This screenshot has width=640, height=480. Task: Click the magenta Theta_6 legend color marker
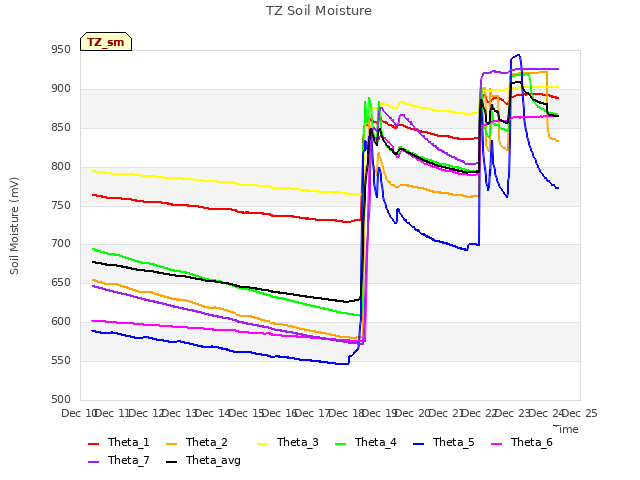pyautogui.click(x=496, y=444)
